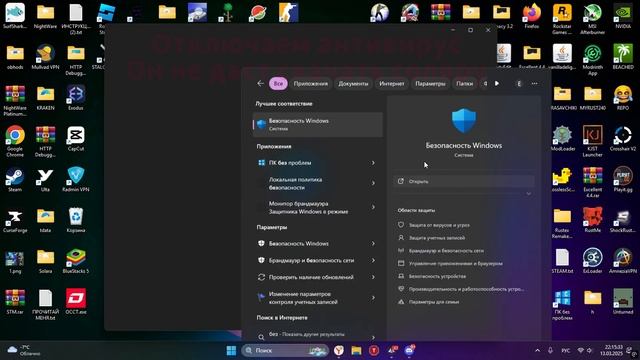This screenshot has width=640, height=360.
Task: Open File Explorer from the taskbar
Action: pyautogui.click(x=356, y=350)
